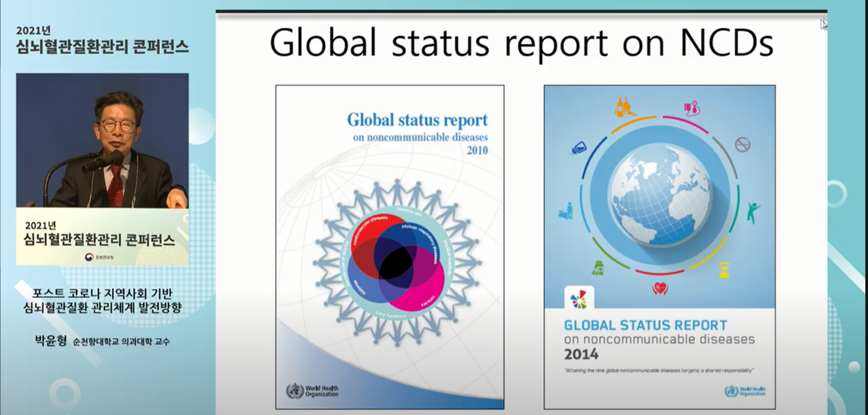Click the red heart in hands icon

[660, 288]
